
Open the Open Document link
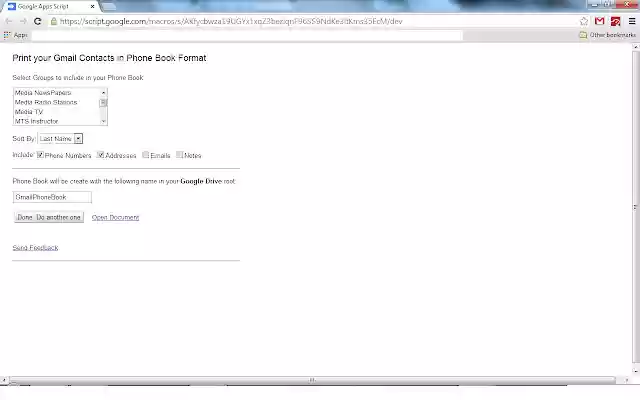coord(116,217)
